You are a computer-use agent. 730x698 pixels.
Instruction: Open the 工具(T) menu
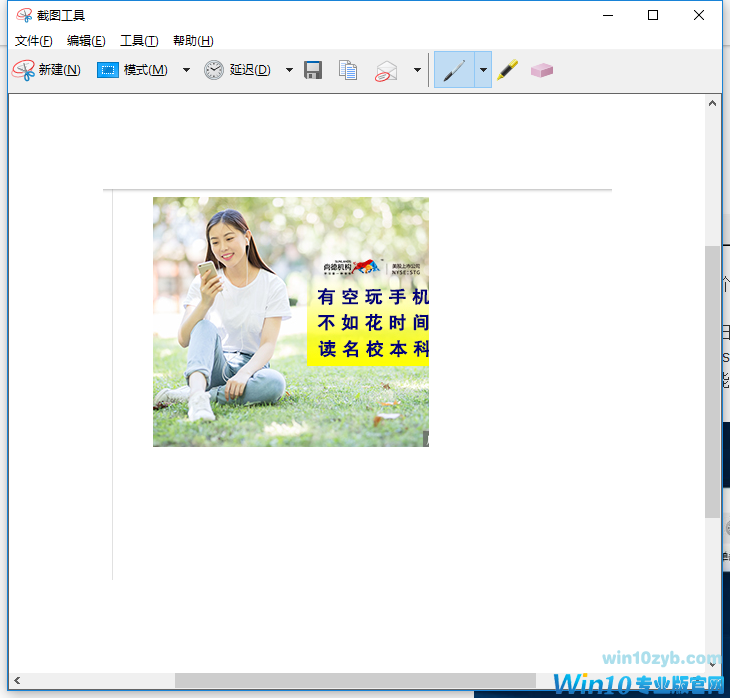[139, 41]
